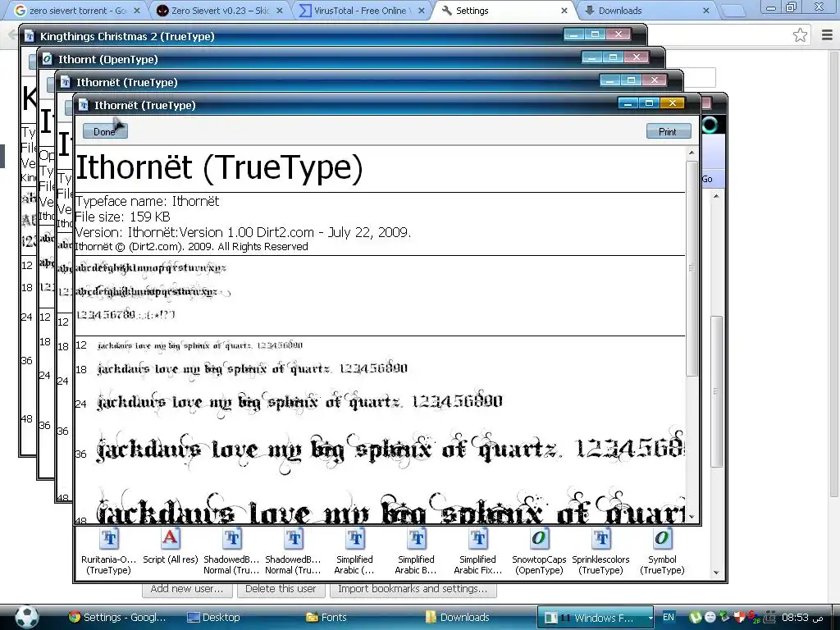Click the Fonts folder scrollbar up arrow
The height and width of the screenshot is (630, 840).
716,197
